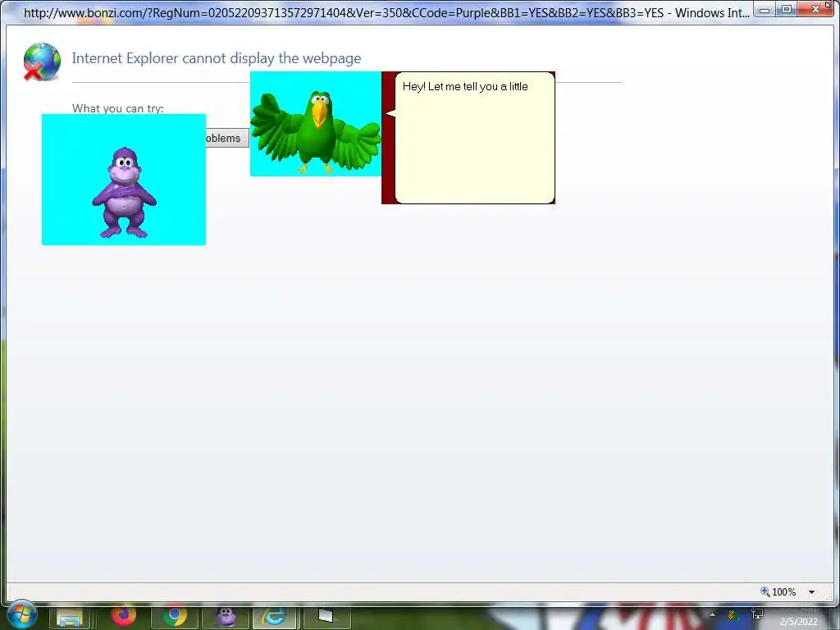Click the parrot's 'Hey! Let me tell you' speech bubble
This screenshot has width=840, height=630.
tap(473, 138)
